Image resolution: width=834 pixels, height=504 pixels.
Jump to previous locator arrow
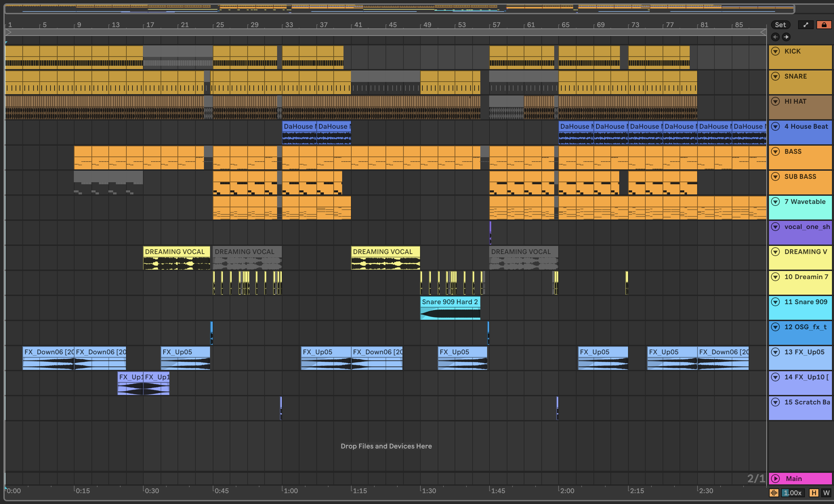pyautogui.click(x=775, y=37)
